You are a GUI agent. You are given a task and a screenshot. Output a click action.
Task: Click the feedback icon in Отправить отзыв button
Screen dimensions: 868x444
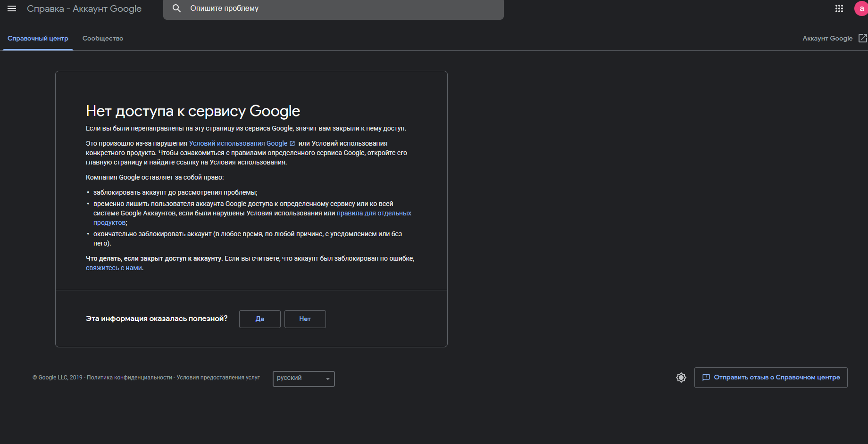click(x=706, y=378)
